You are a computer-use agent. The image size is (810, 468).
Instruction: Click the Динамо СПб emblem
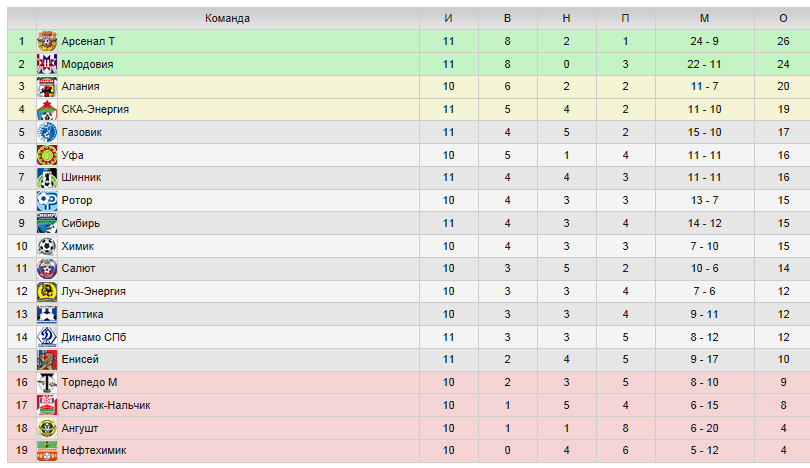click(x=47, y=337)
